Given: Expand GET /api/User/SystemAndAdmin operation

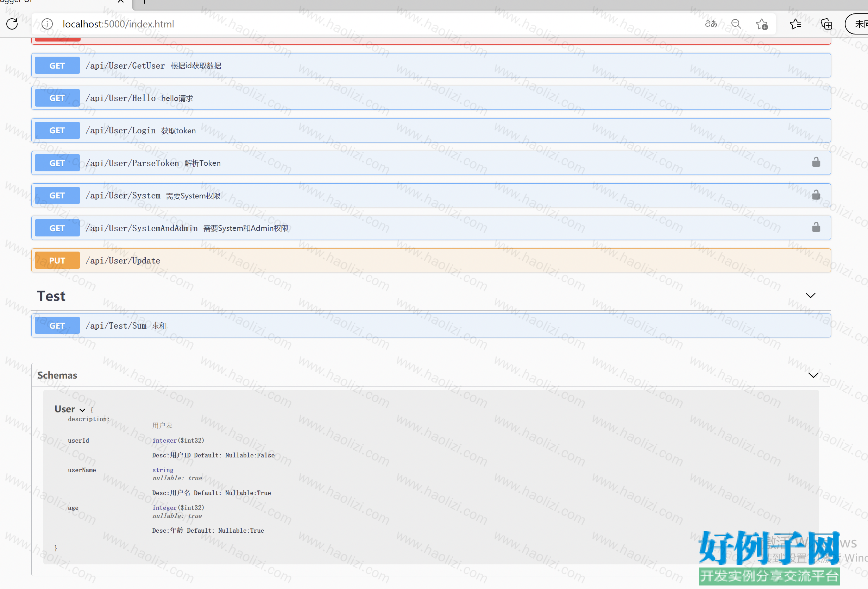Looking at the screenshot, I should (430, 228).
